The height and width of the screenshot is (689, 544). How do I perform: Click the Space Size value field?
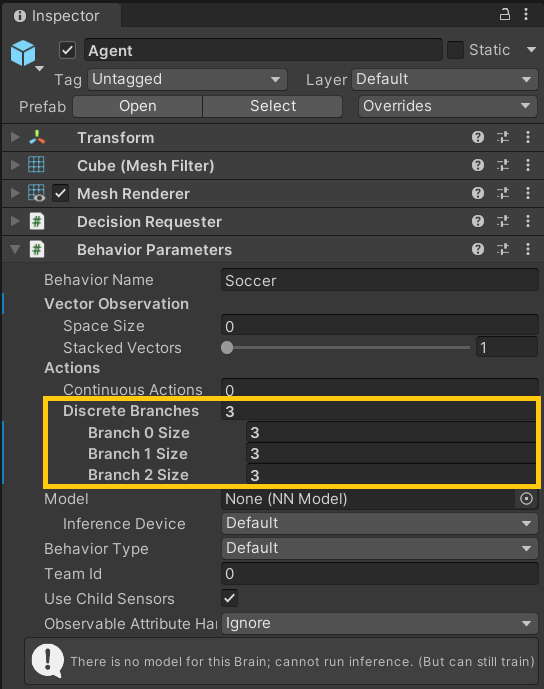(380, 326)
